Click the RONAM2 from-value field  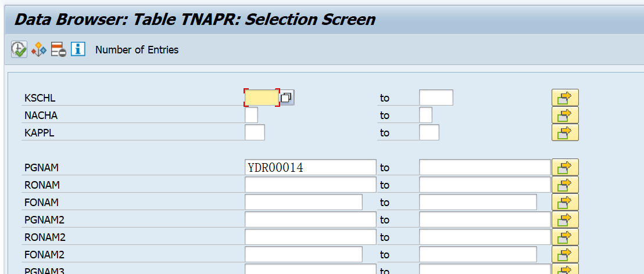310,237
